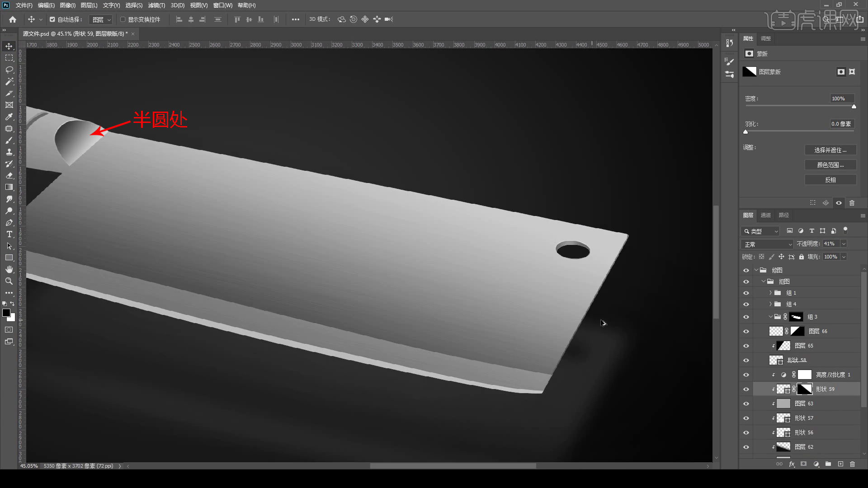The width and height of the screenshot is (868, 488).
Task: Click the 选择并遮住... button
Action: pos(830,150)
